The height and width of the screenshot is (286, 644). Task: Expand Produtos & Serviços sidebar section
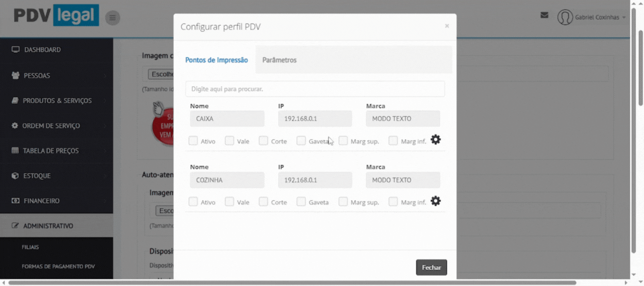coord(57,101)
